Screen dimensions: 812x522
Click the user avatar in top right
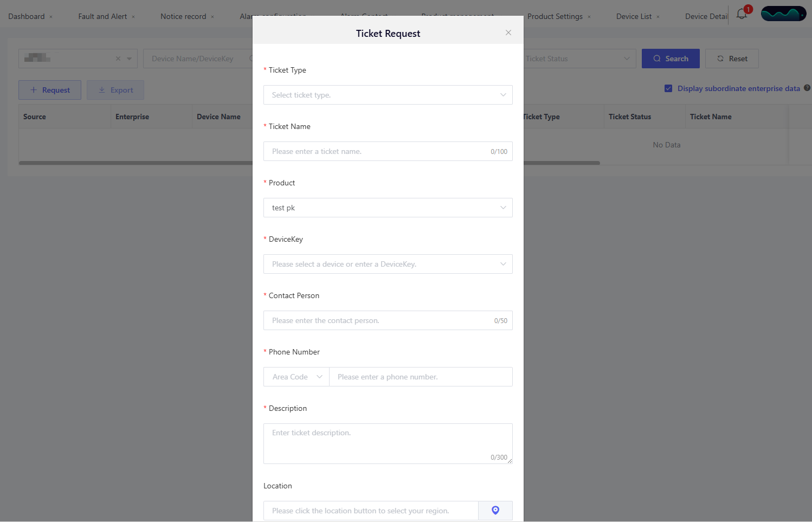pos(783,14)
